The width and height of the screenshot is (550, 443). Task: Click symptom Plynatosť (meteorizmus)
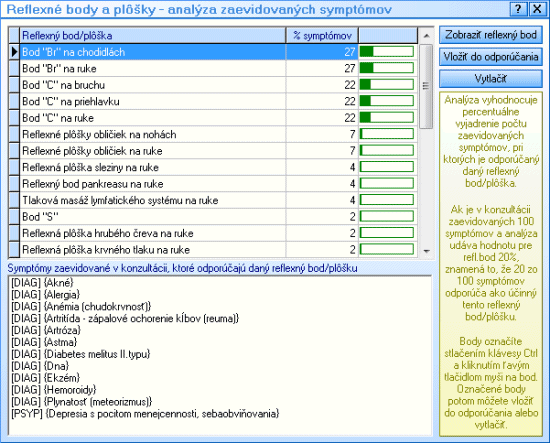click(x=81, y=402)
